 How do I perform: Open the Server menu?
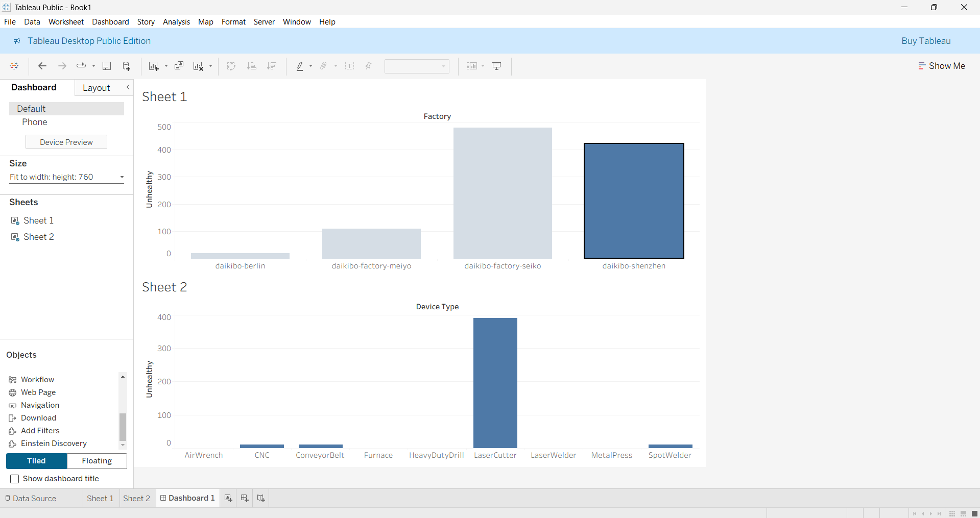[264, 22]
